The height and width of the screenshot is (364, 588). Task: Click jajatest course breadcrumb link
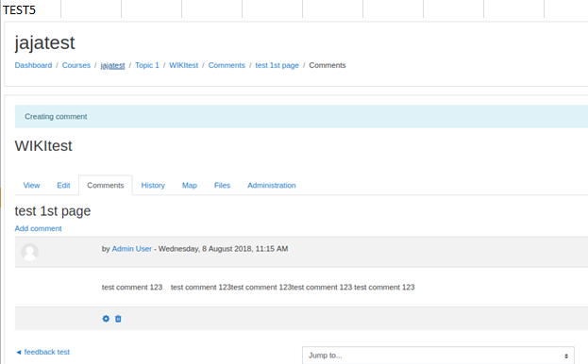click(x=112, y=65)
